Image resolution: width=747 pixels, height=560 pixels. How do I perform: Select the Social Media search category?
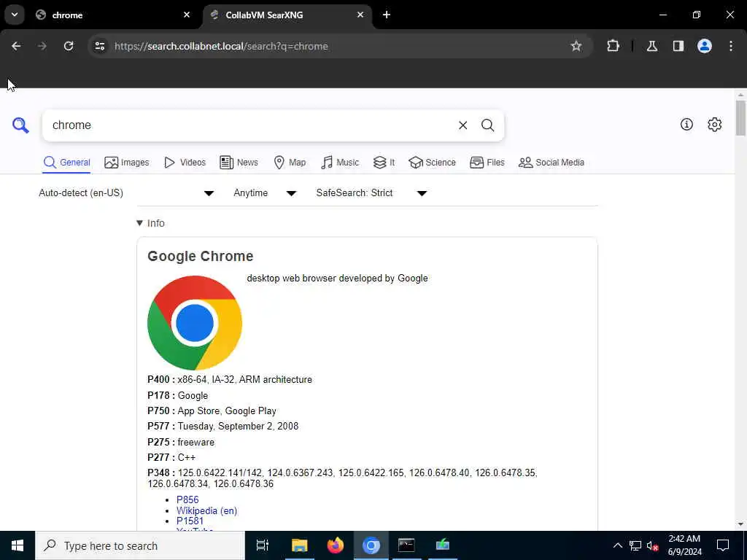(x=551, y=163)
